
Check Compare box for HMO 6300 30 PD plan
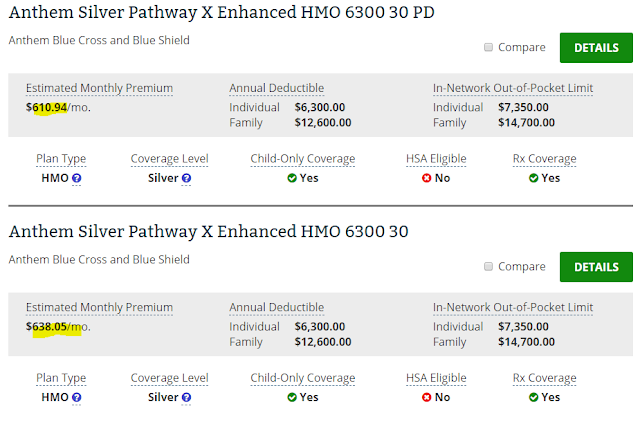[488, 47]
